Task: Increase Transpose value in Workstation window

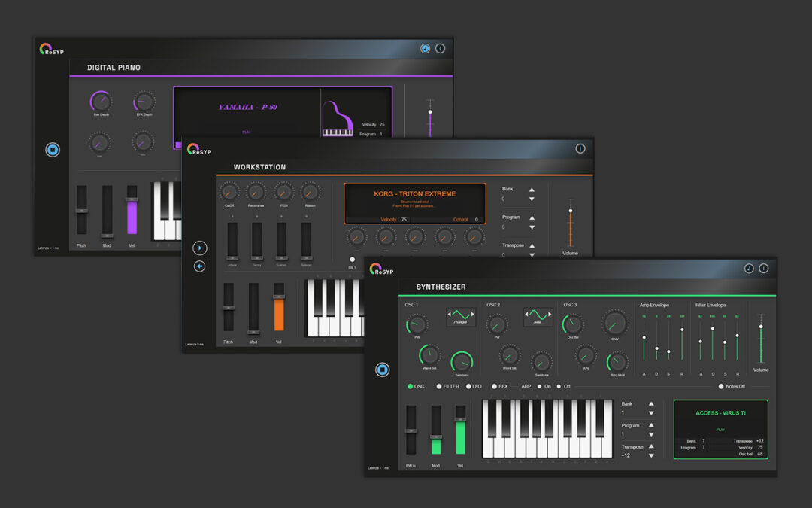Action: click(x=532, y=245)
